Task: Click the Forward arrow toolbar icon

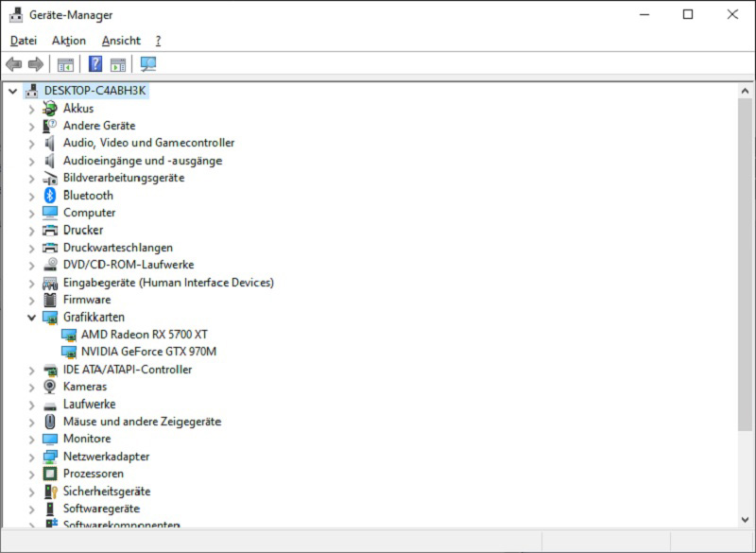Action: [x=36, y=63]
